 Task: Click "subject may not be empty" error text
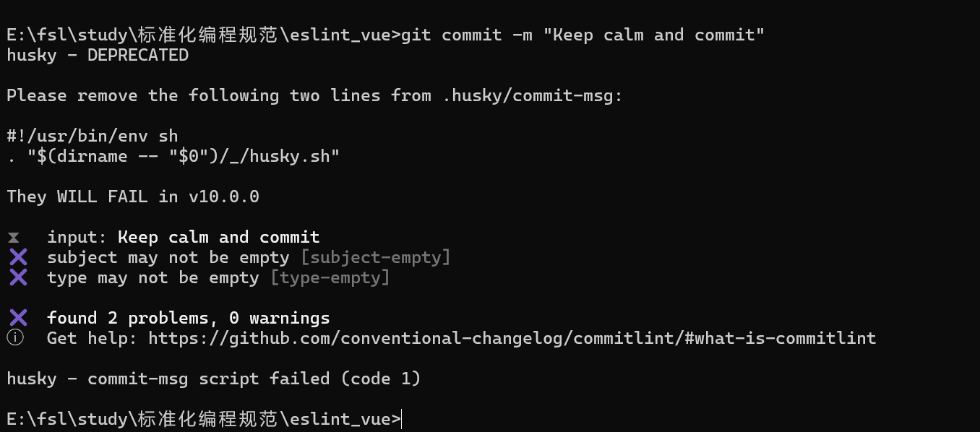pyautogui.click(x=168, y=257)
